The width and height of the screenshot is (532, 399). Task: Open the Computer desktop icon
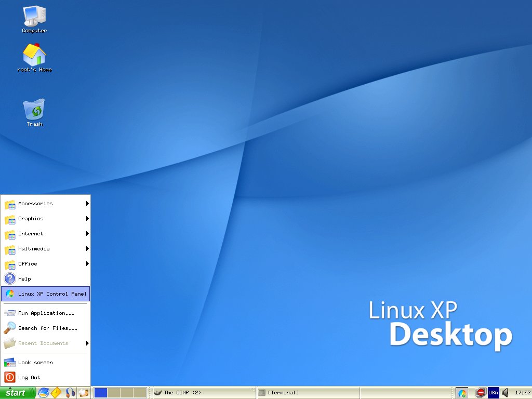(x=34, y=19)
